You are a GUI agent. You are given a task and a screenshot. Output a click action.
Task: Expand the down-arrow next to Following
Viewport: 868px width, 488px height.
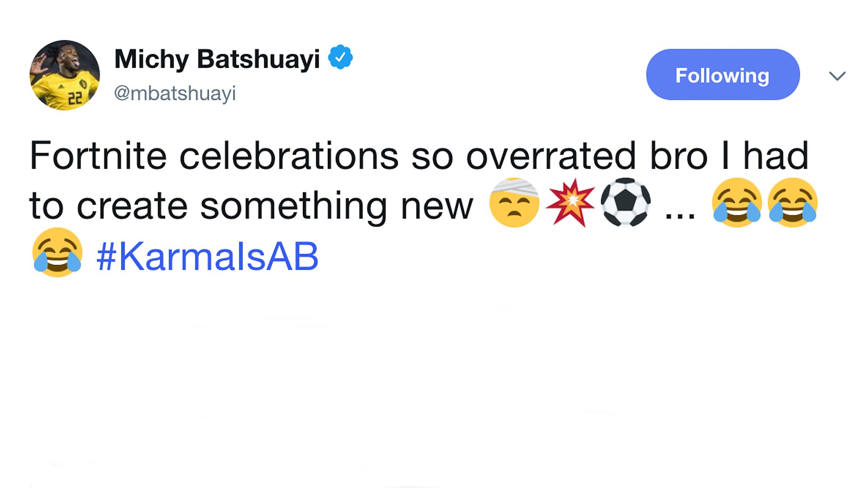pos(837,75)
